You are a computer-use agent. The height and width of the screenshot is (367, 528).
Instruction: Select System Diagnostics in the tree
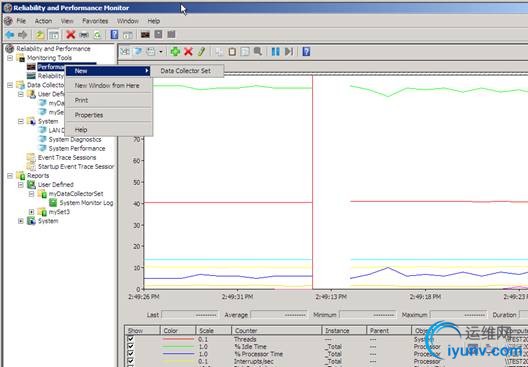point(75,139)
